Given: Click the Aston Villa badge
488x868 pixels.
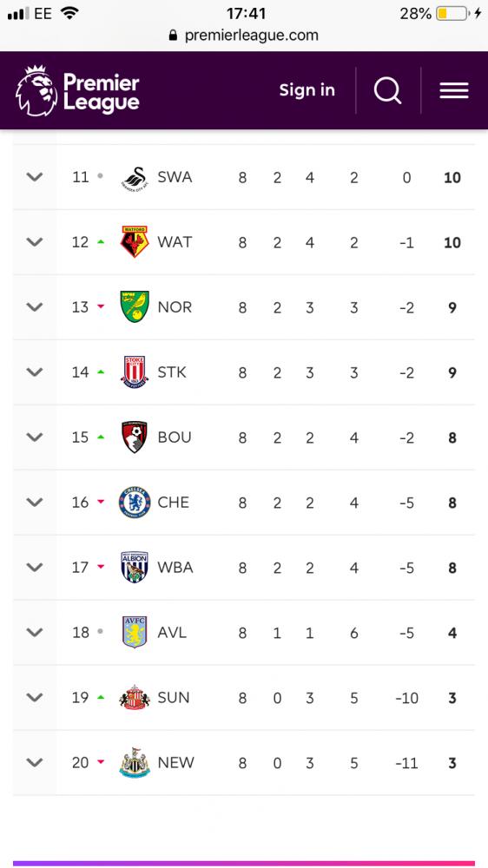Looking at the screenshot, I should [x=135, y=632].
